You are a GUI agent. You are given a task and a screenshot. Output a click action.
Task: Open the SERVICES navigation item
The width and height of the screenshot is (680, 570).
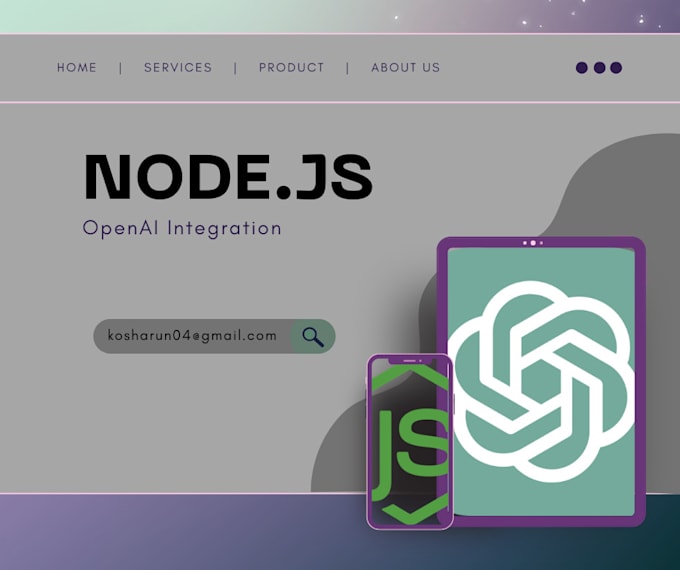(178, 68)
